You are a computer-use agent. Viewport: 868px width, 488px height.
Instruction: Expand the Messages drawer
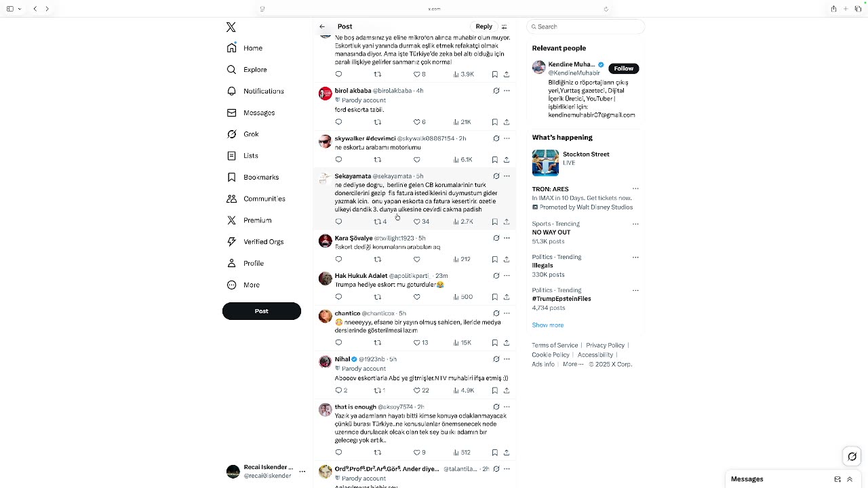(x=850, y=479)
